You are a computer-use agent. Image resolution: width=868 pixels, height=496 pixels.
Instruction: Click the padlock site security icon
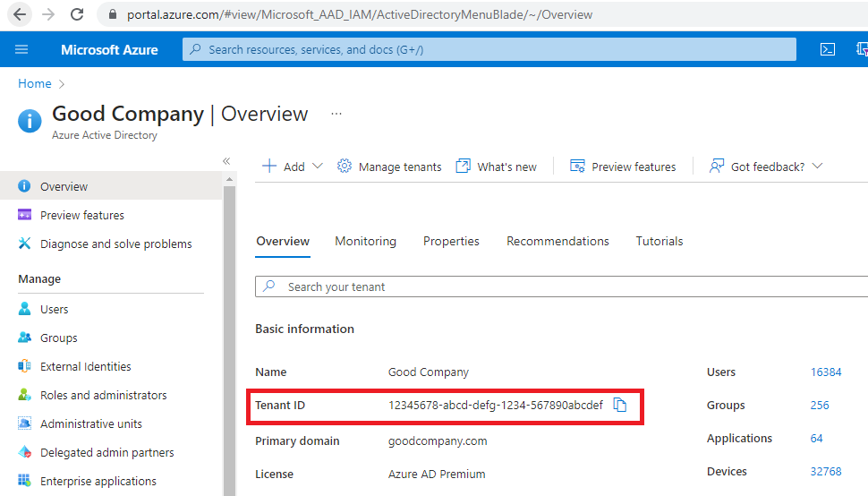tap(113, 15)
